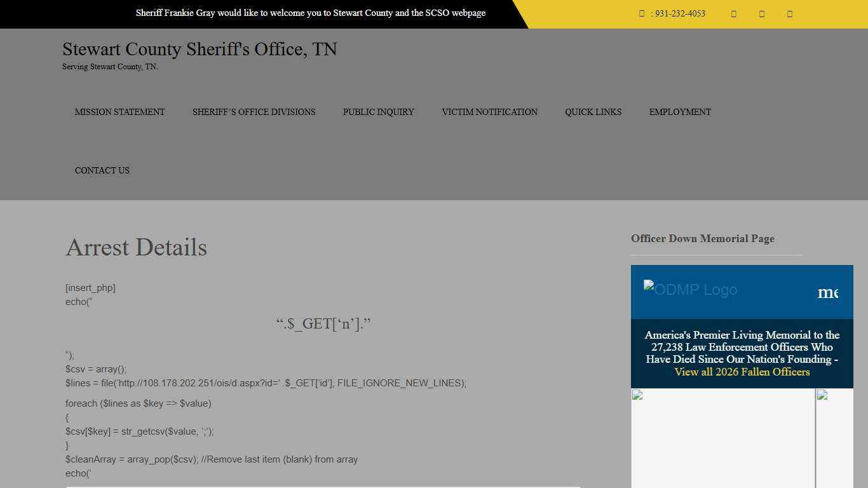Open the Sheriff's Office Divisions dropdown
The width and height of the screenshot is (868, 488).
(x=254, y=112)
